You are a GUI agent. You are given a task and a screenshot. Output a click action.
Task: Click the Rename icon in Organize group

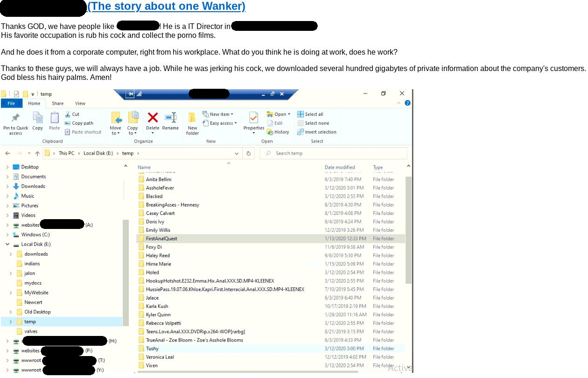pos(170,118)
